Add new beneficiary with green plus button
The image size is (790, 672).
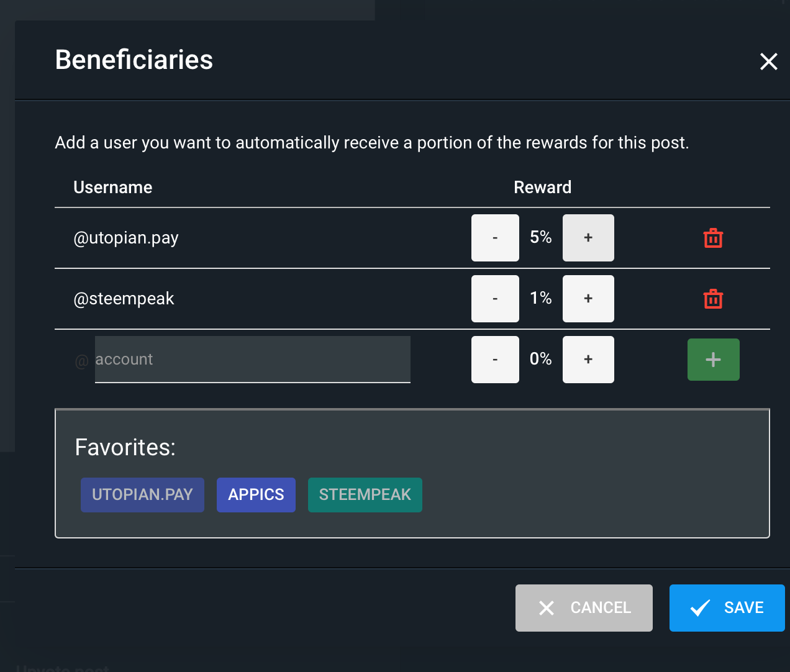pos(713,360)
